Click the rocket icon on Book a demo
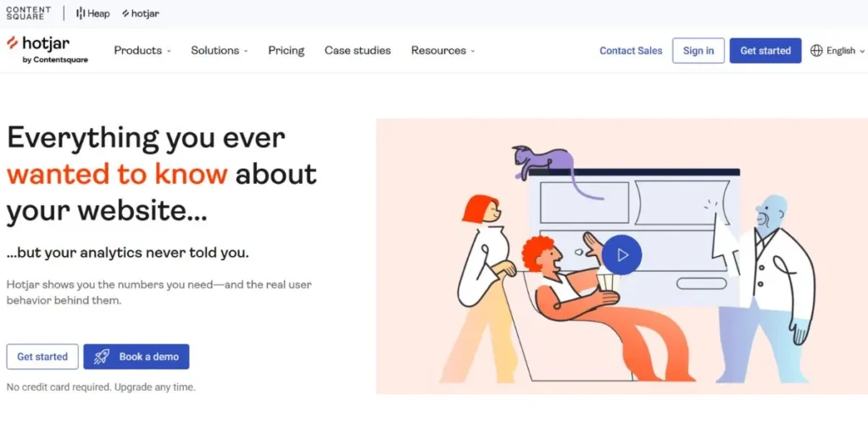Viewport: 868px width, 434px height. coord(102,357)
